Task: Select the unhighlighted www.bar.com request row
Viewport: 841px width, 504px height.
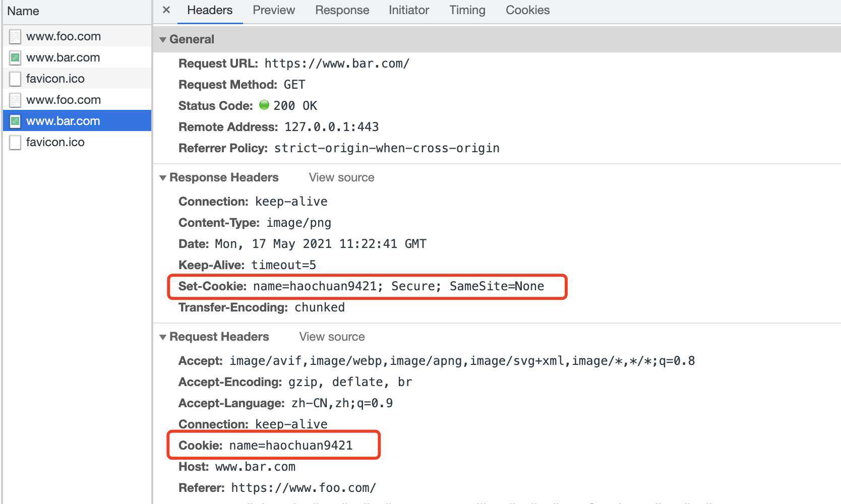Action: (x=77, y=57)
